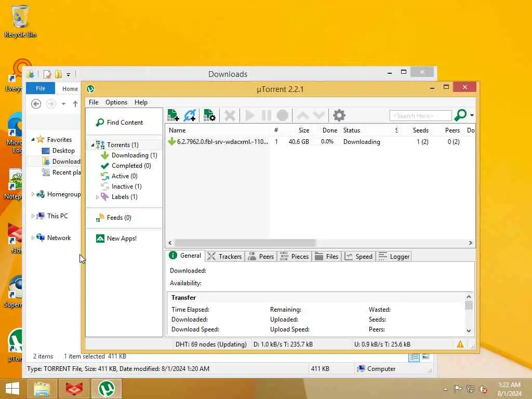The width and height of the screenshot is (532, 399).
Task: Click Create New Torrent toolbar icon
Action: pos(209,115)
